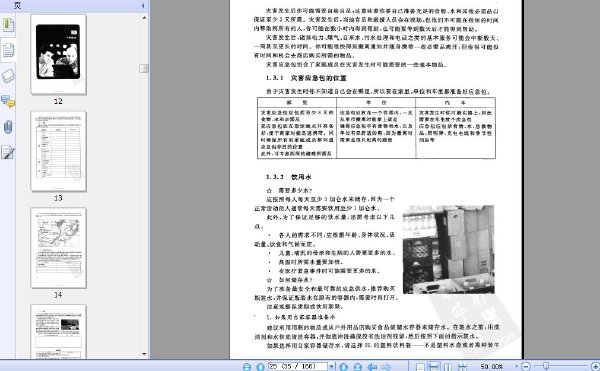Viewport: 600px width, 371px height.
Task: Zoom out with the minus button
Action: pos(526,366)
